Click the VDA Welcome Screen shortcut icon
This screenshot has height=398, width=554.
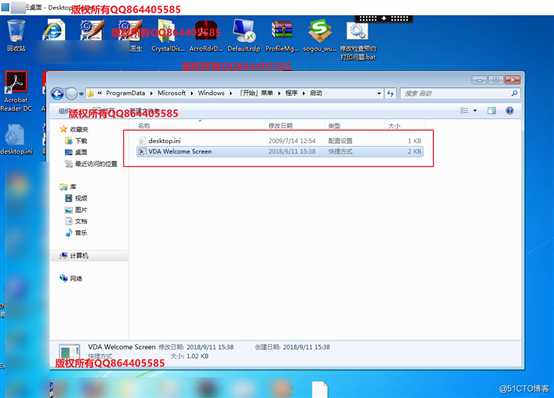tap(141, 152)
